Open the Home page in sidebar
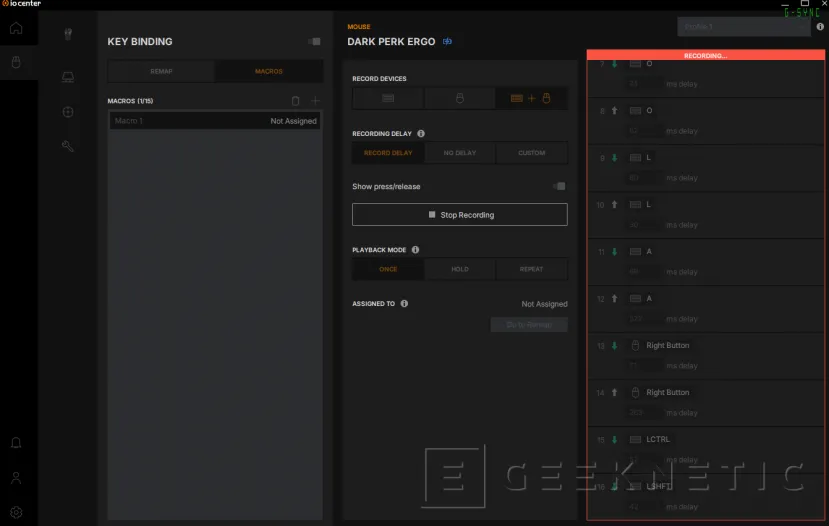Image resolution: width=829 pixels, height=526 pixels. pyautogui.click(x=16, y=27)
